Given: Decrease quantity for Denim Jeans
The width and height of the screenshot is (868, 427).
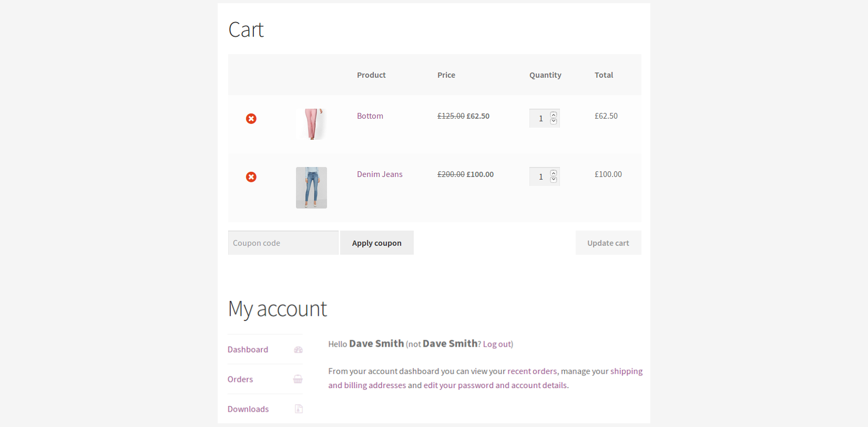Looking at the screenshot, I should coord(554,180).
